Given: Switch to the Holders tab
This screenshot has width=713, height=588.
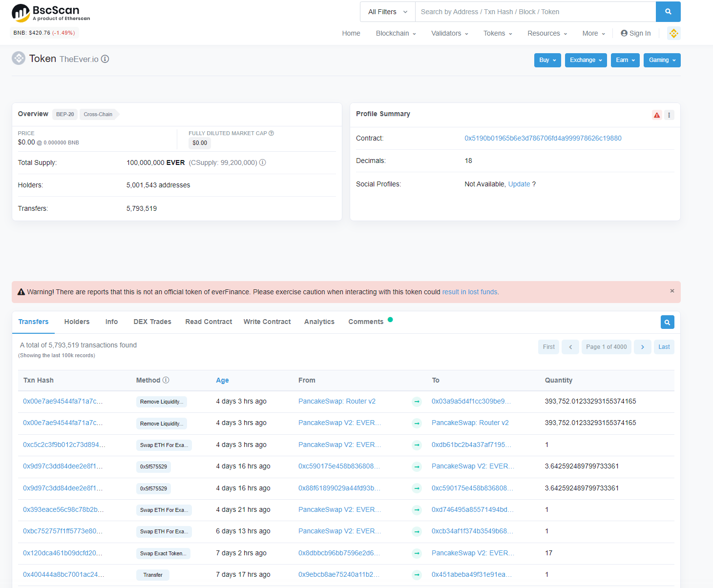Looking at the screenshot, I should coord(77,322).
